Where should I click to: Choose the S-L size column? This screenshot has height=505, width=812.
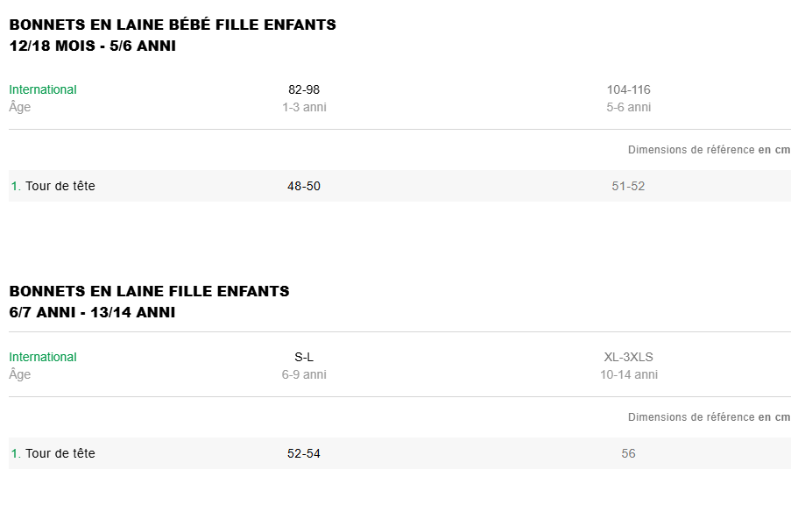pyautogui.click(x=304, y=357)
